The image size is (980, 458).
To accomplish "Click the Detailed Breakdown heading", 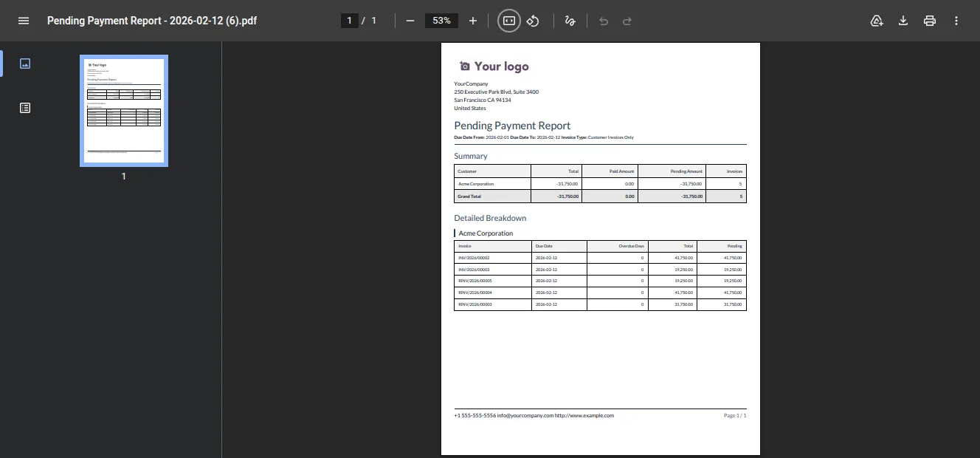I will pos(490,218).
